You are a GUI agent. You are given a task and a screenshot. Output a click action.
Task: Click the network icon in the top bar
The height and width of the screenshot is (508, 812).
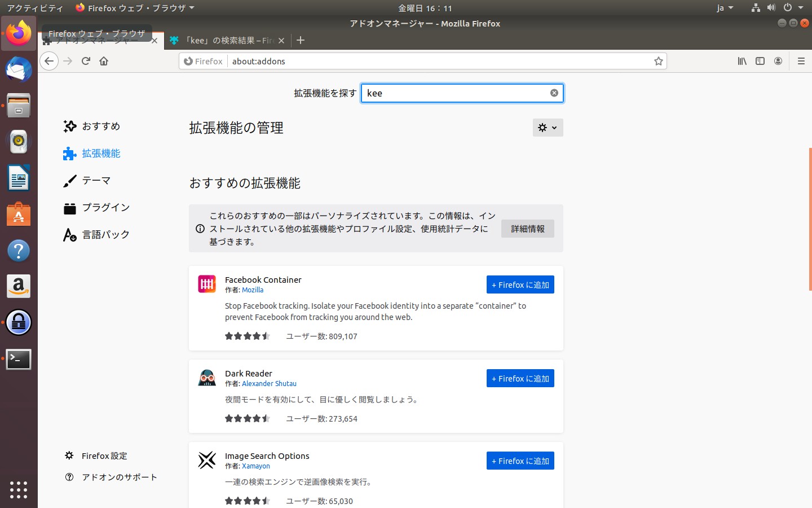tap(756, 8)
